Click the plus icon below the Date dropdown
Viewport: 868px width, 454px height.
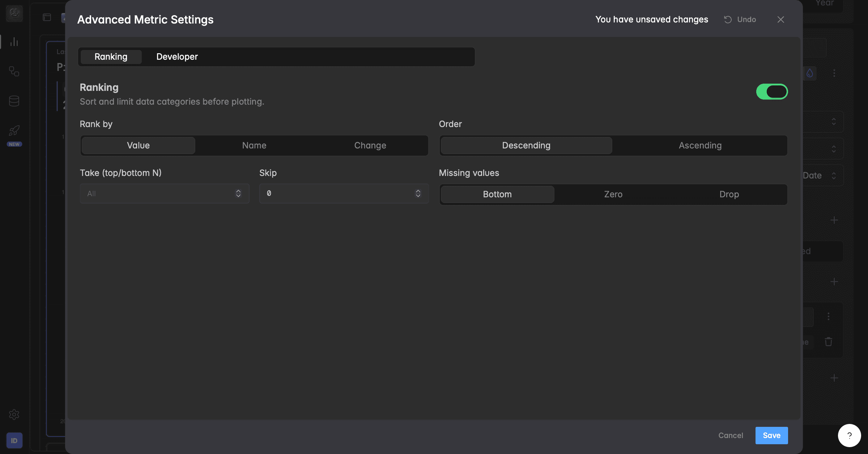coord(834,220)
